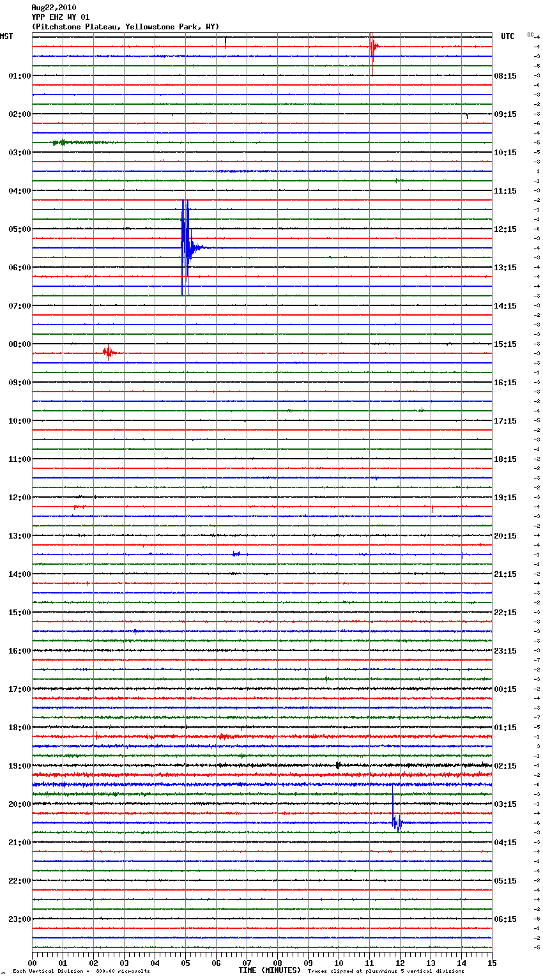The width and height of the screenshot is (543, 980).
Task: Click the 09 minute tick label
Action: click(x=308, y=963)
